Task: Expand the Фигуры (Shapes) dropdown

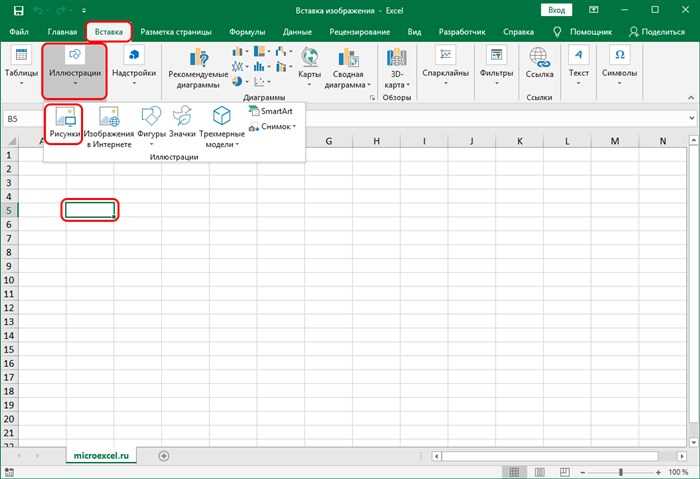Action: tap(151, 127)
